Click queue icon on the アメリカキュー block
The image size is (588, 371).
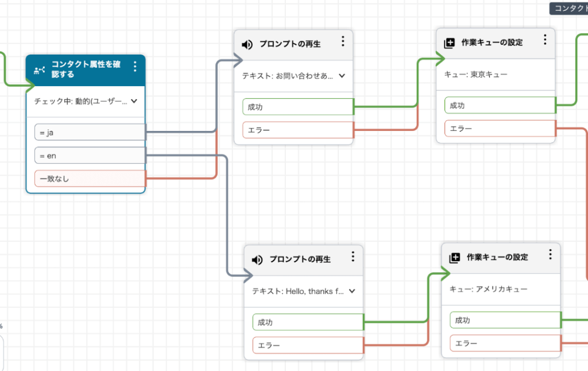tap(454, 258)
